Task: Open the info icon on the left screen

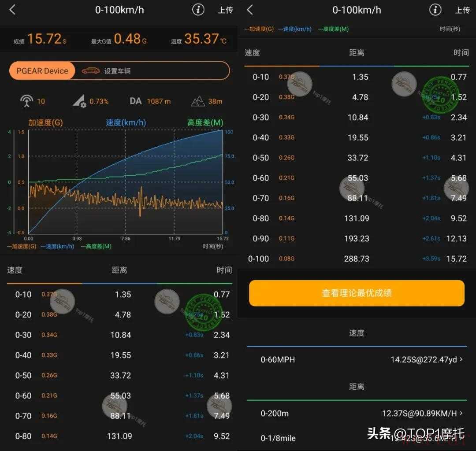Action: coord(198,10)
